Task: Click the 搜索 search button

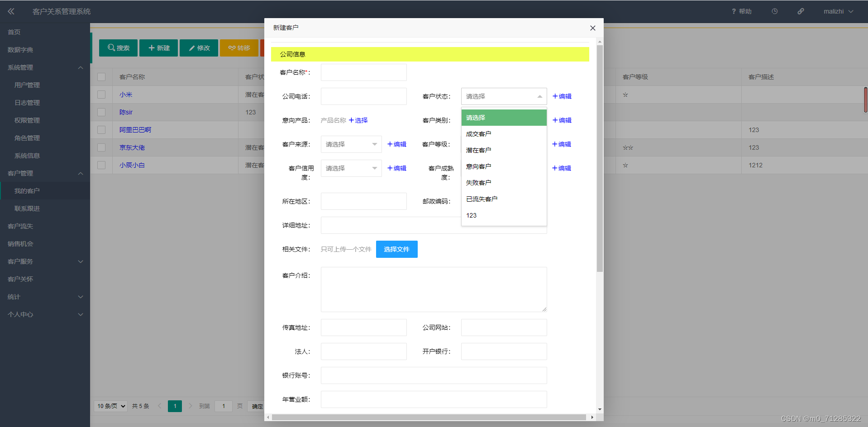Action: [x=118, y=47]
